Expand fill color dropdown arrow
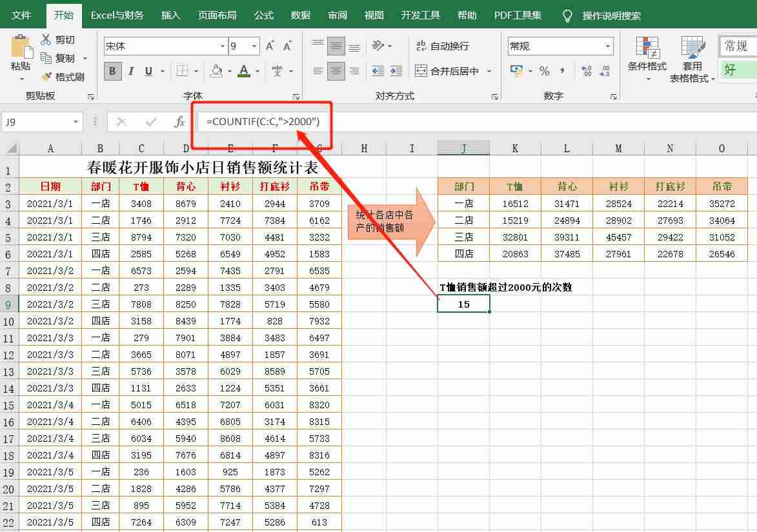 coord(230,71)
